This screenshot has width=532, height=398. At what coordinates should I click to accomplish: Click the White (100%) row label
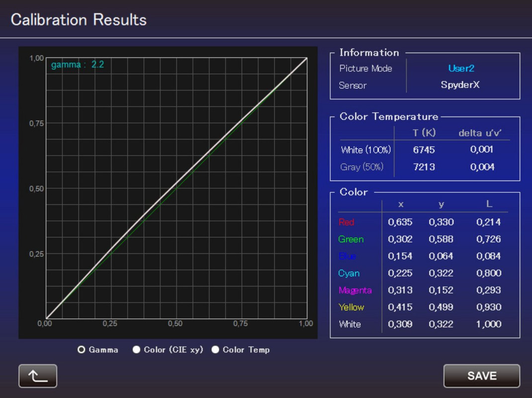click(x=366, y=150)
